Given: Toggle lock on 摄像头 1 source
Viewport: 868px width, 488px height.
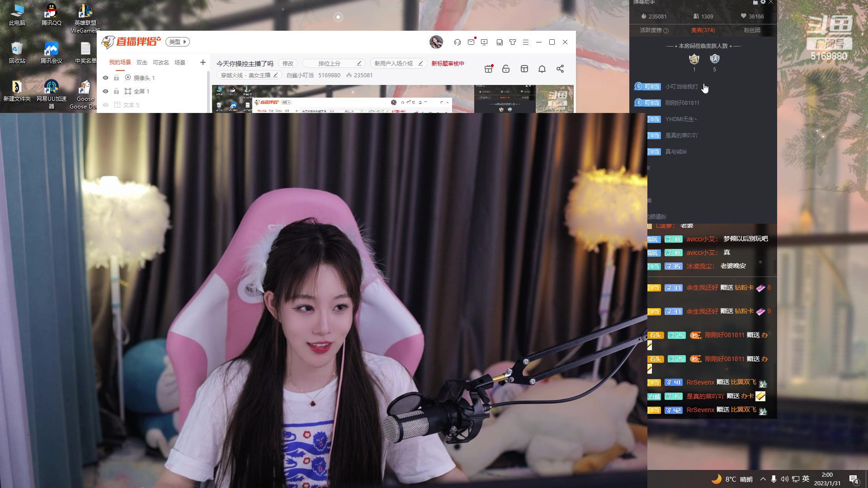Looking at the screenshot, I should click(117, 78).
